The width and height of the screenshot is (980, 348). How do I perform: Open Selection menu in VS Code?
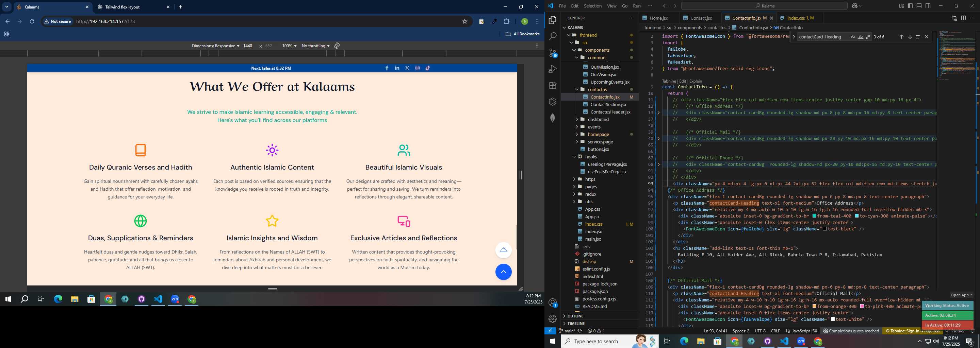(592, 6)
